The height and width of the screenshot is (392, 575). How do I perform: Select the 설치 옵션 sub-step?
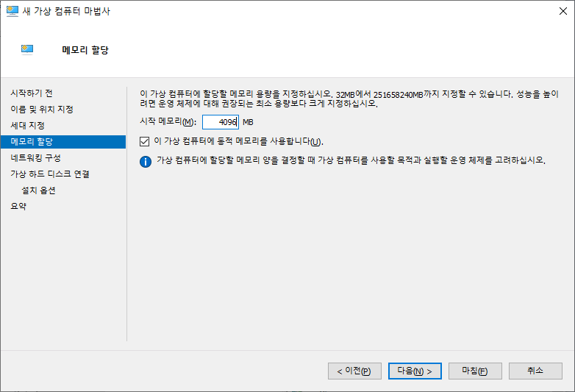click(38, 190)
